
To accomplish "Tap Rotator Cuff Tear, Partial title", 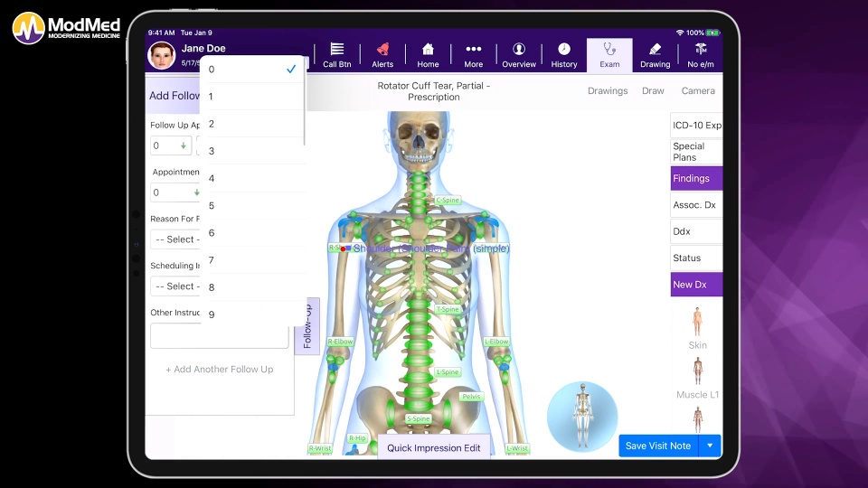I will pos(433,91).
